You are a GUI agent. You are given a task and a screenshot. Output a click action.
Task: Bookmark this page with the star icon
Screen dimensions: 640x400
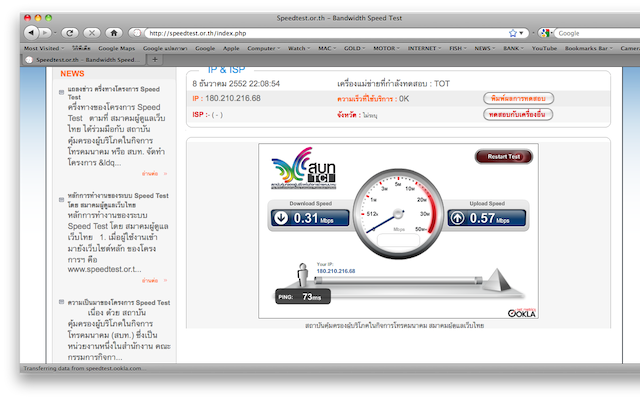point(513,33)
